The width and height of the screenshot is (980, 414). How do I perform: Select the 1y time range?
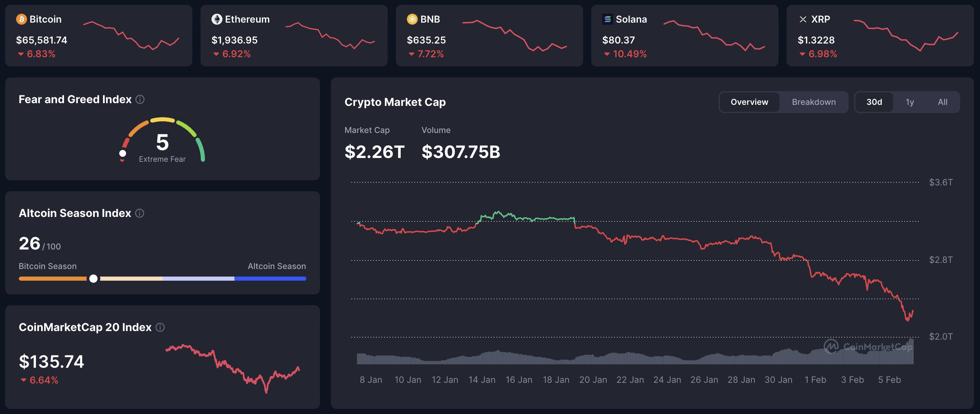tap(910, 102)
